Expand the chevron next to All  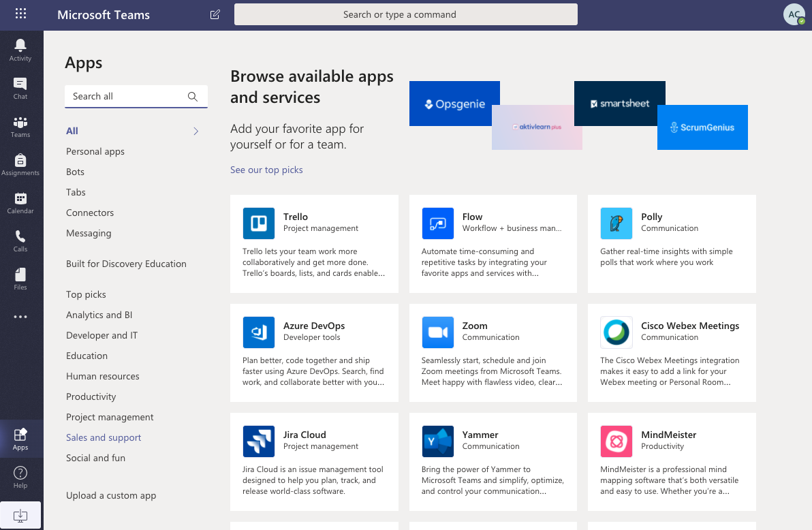[x=196, y=131]
